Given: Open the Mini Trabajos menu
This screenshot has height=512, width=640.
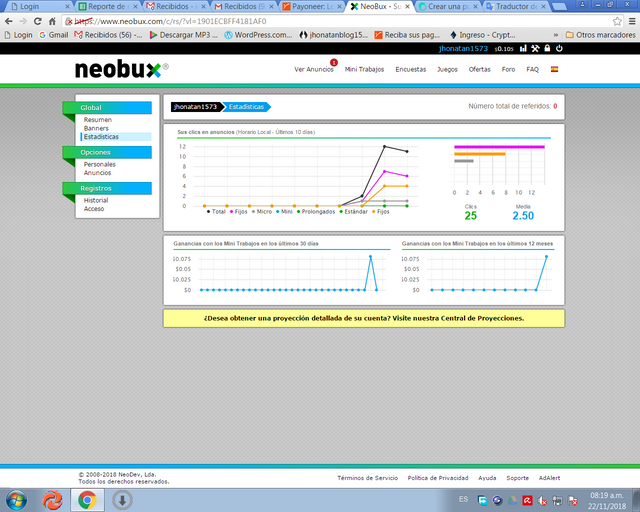Looking at the screenshot, I should (364, 69).
